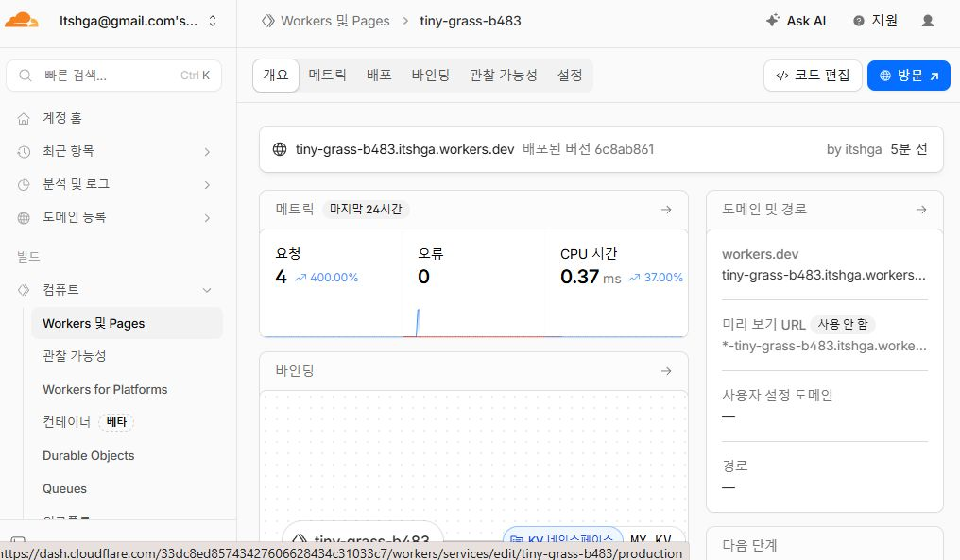Collapse the 컴퓨트 section chevron
The height and width of the screenshot is (560, 960).
coord(207,290)
